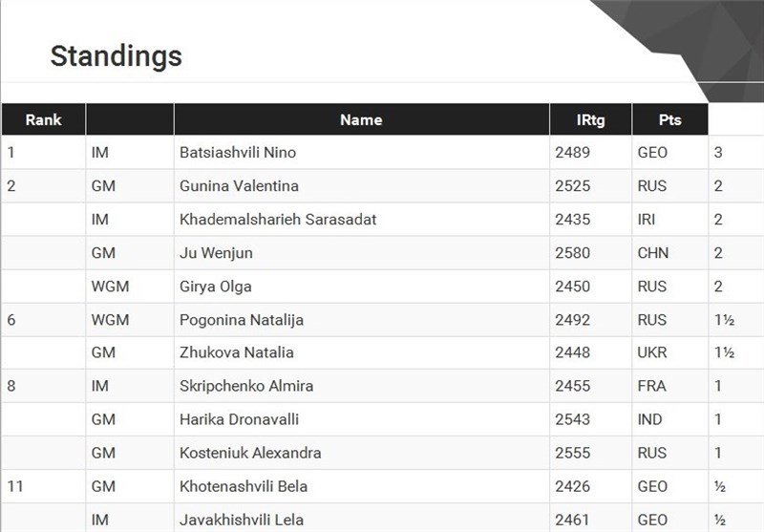Select Gunina Valentina's name
This screenshot has height=532, width=764.
(239, 186)
